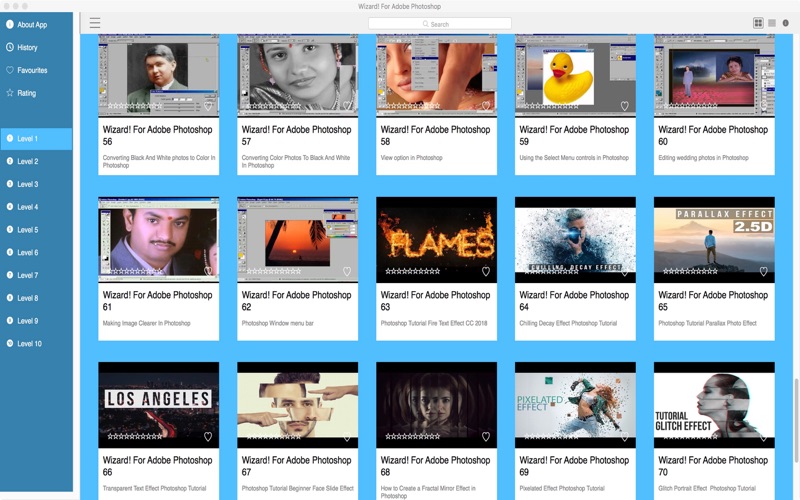The height and width of the screenshot is (500, 800).
Task: Open the Rating section
Action: click(21, 93)
